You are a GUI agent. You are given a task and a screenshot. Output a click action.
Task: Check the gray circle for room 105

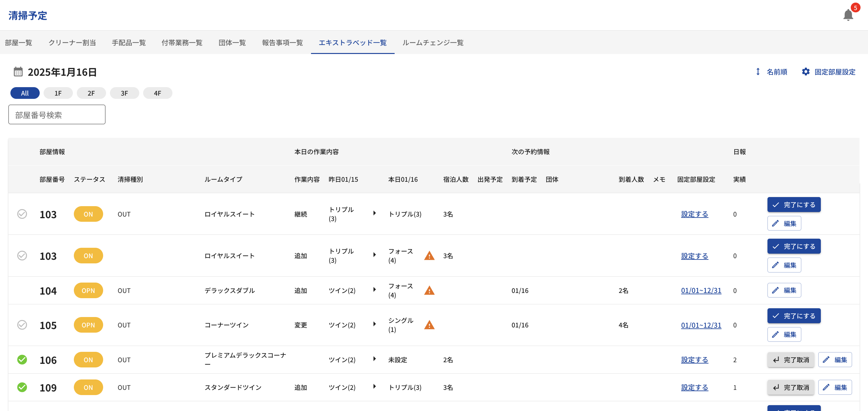point(22,325)
